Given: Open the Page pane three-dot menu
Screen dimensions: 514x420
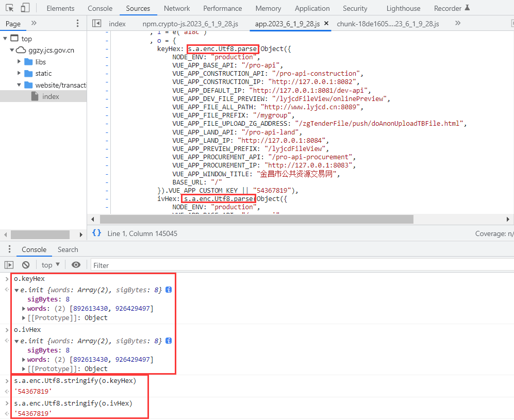Looking at the screenshot, I should pyautogui.click(x=78, y=23).
